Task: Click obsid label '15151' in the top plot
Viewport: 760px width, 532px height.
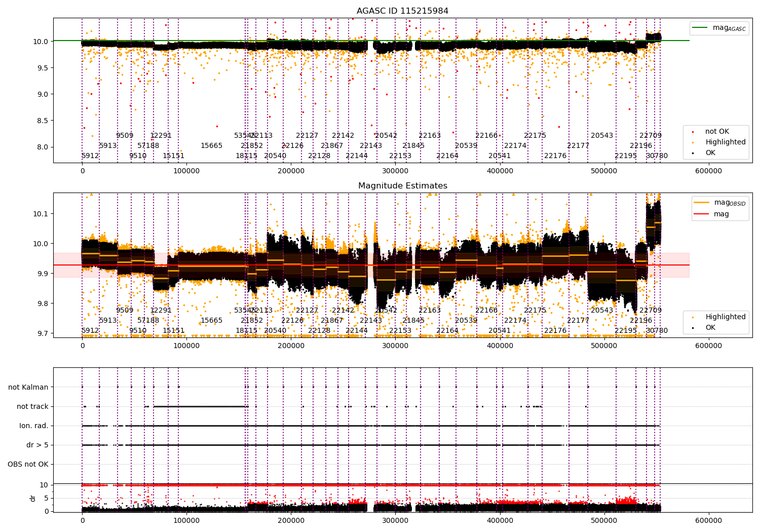Action: [174, 156]
